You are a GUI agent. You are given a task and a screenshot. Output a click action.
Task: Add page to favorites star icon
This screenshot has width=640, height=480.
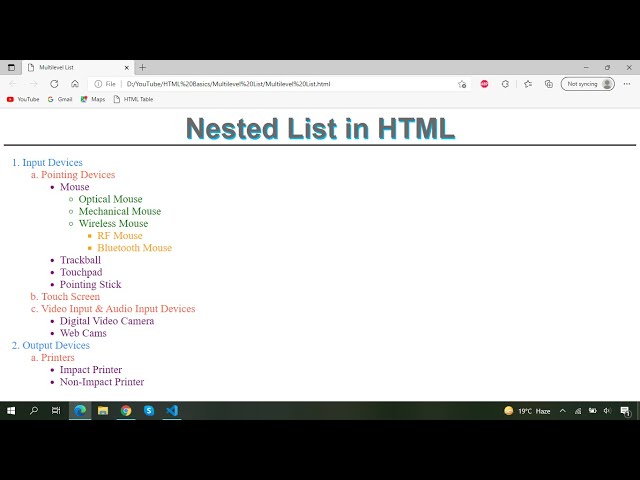pos(462,84)
